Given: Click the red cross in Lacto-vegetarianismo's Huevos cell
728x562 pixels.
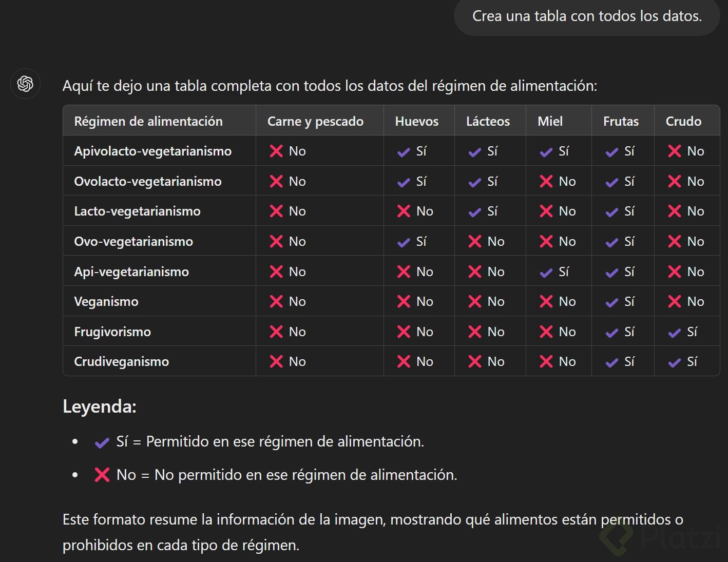Looking at the screenshot, I should (x=404, y=211).
